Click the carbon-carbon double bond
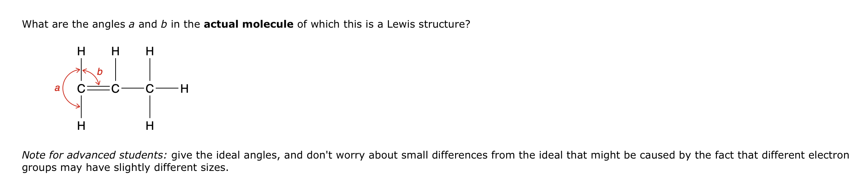Viewport: 868px width, 176px height. click(x=98, y=89)
